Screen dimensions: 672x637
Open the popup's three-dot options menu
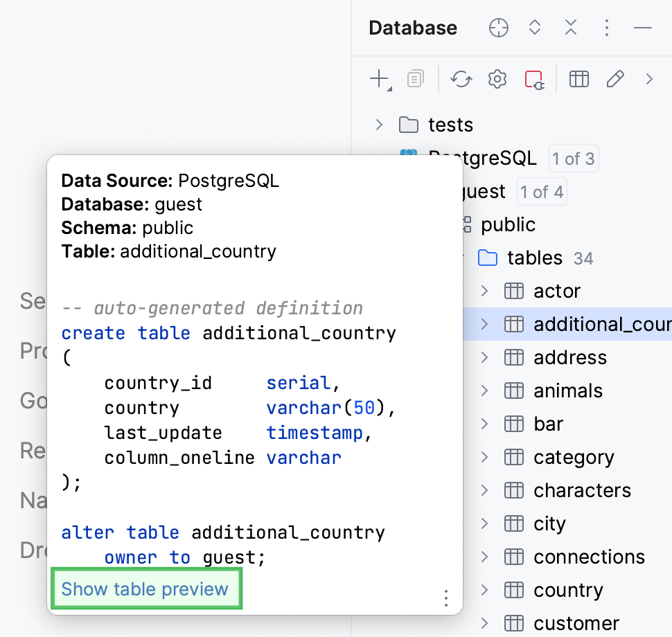(x=445, y=598)
